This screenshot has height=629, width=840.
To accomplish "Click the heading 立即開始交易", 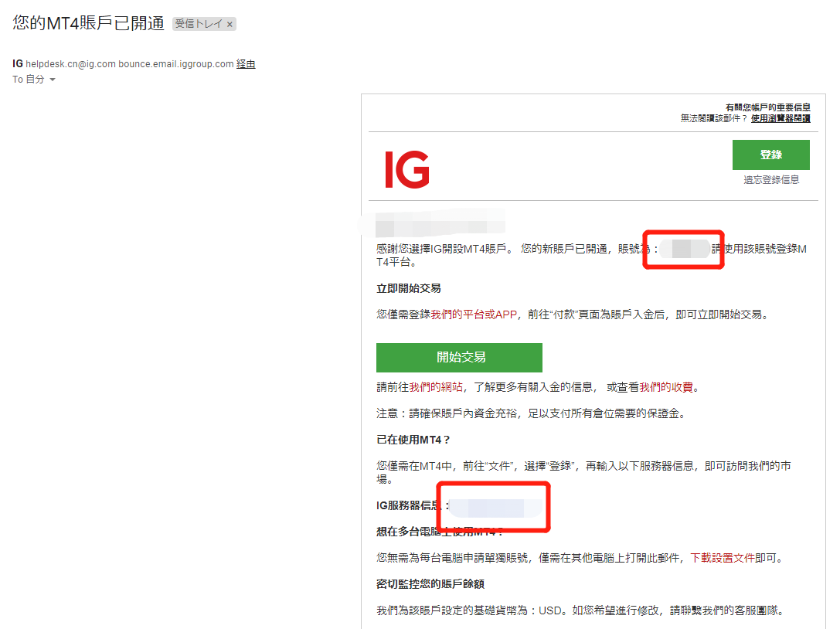I will [409, 289].
